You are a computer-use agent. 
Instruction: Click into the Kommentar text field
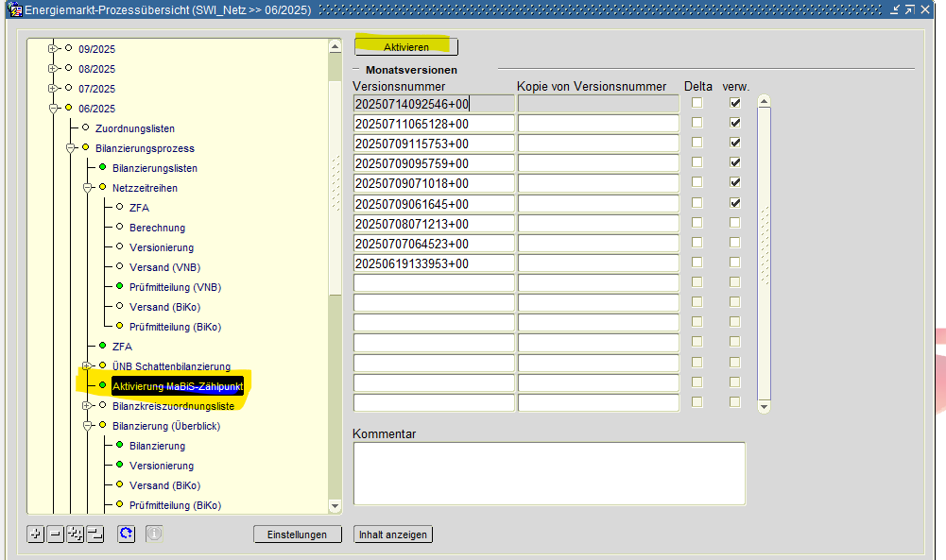[x=548, y=473]
